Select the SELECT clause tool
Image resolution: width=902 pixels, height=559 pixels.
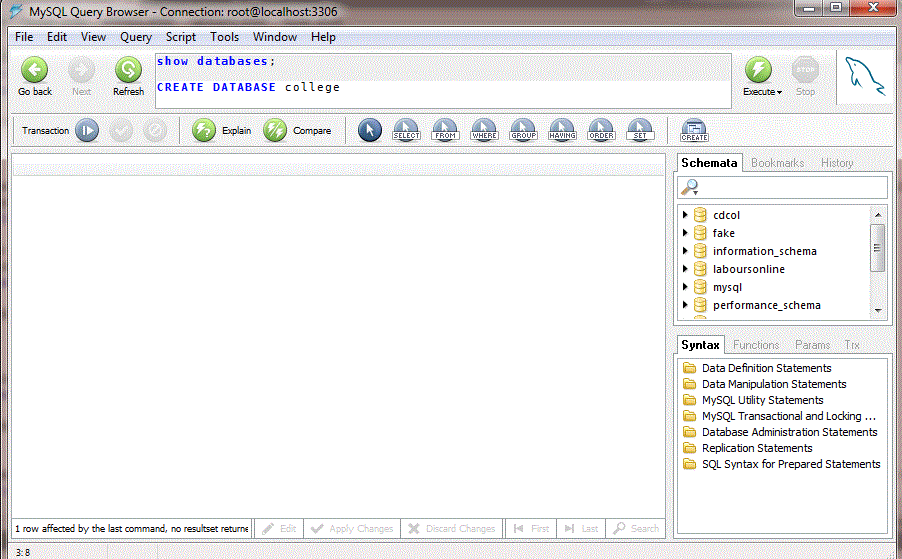406,130
